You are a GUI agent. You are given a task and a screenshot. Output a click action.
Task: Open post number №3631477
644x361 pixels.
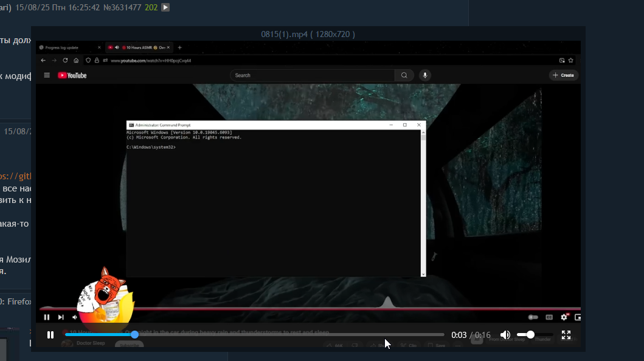click(122, 7)
